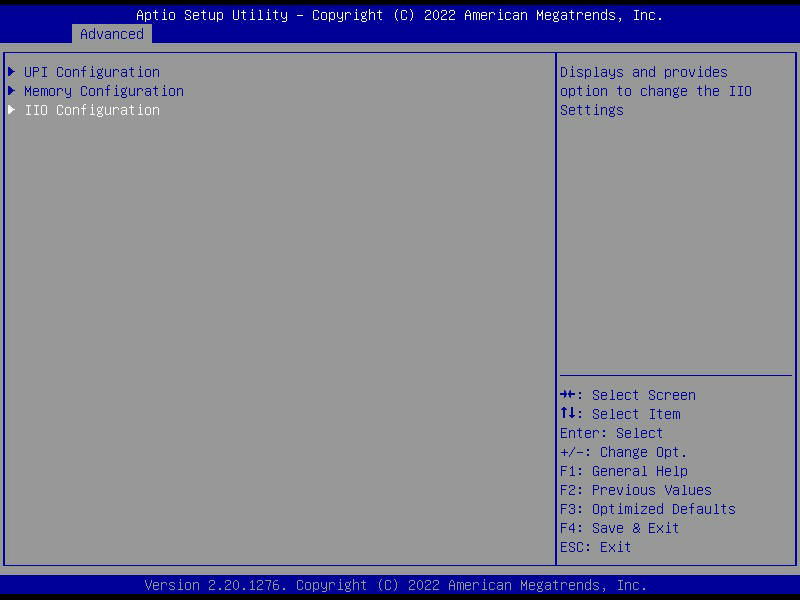
Task: Click the Select Screen label text
Action: [x=643, y=395]
